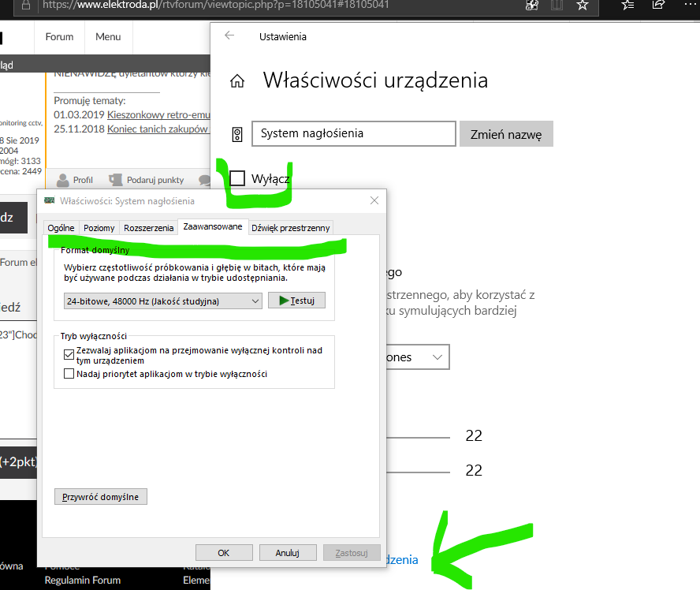Open the Menu item on the website
Screen dimensions: 700x590
click(108, 36)
